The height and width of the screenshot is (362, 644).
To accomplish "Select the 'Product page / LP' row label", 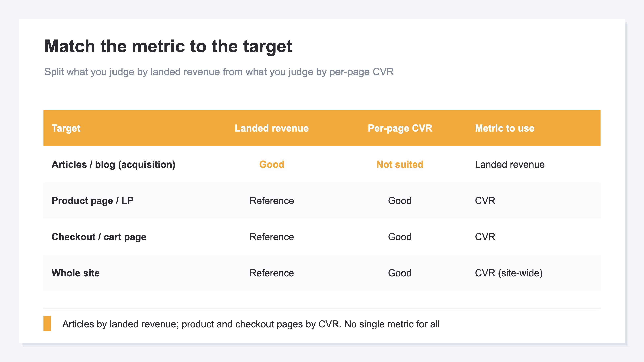I will pos(93,201).
